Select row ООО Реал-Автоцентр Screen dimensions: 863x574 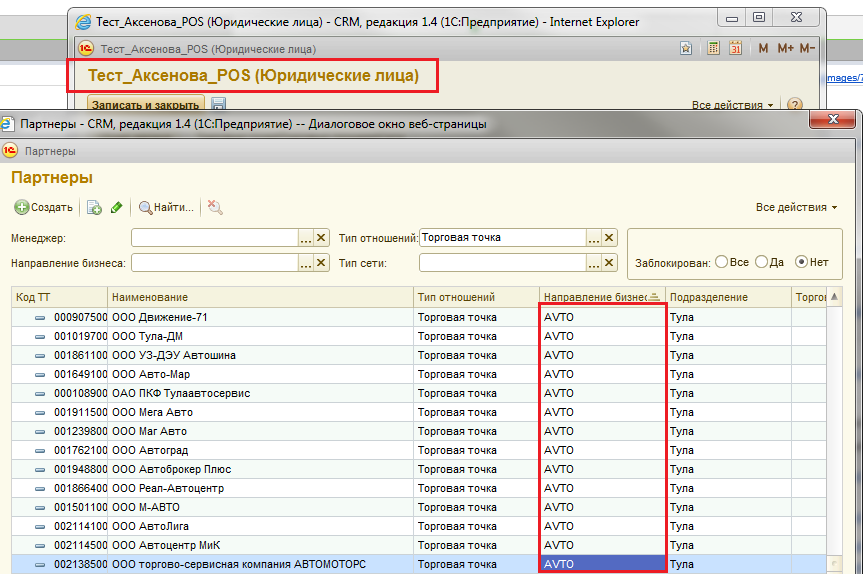point(419,488)
